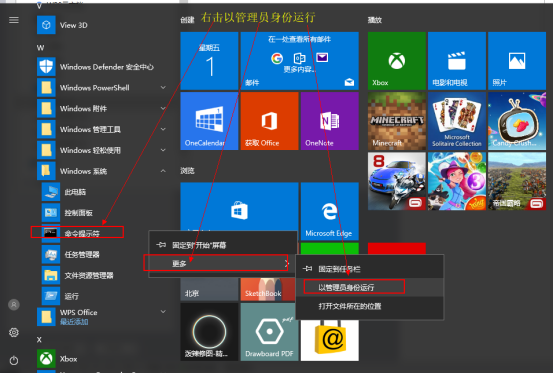Open the Minecraft tile
This screenshot has height=373, width=554.
point(397,121)
